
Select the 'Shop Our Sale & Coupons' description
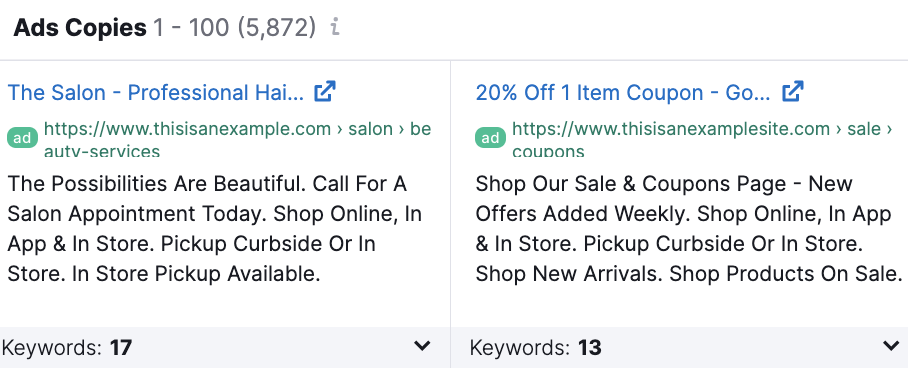point(689,229)
